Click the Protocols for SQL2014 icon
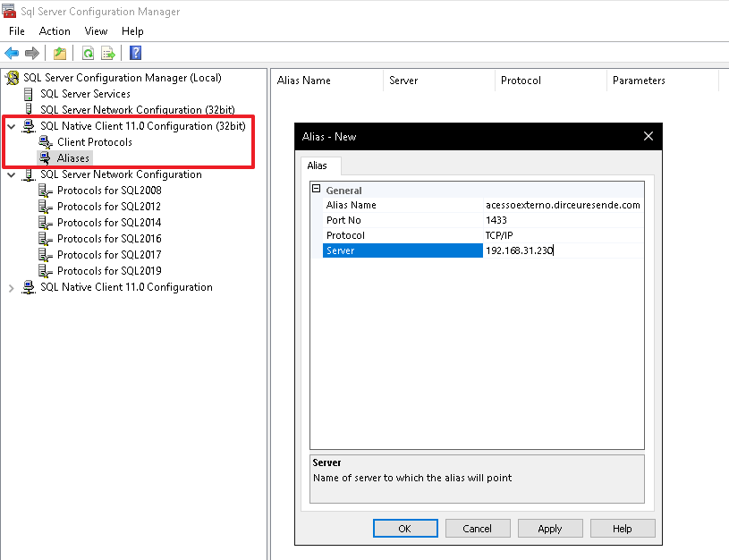 click(x=45, y=223)
